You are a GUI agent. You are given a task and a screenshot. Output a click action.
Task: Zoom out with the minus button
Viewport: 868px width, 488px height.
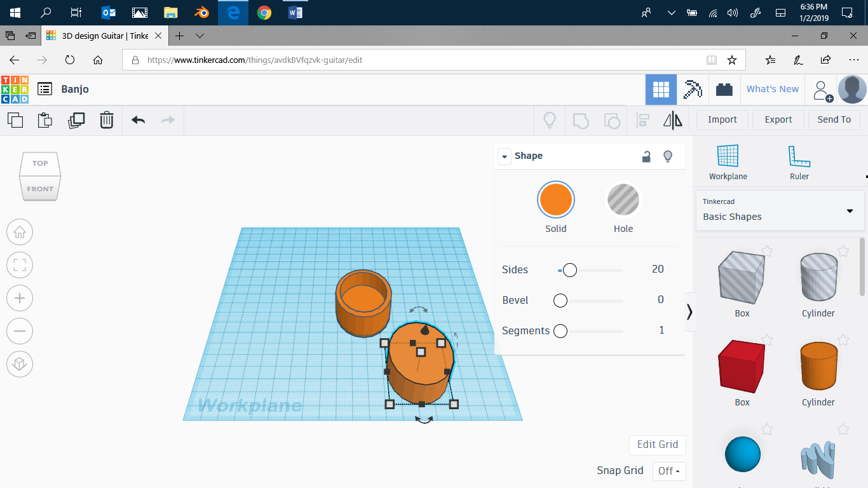coord(20,331)
